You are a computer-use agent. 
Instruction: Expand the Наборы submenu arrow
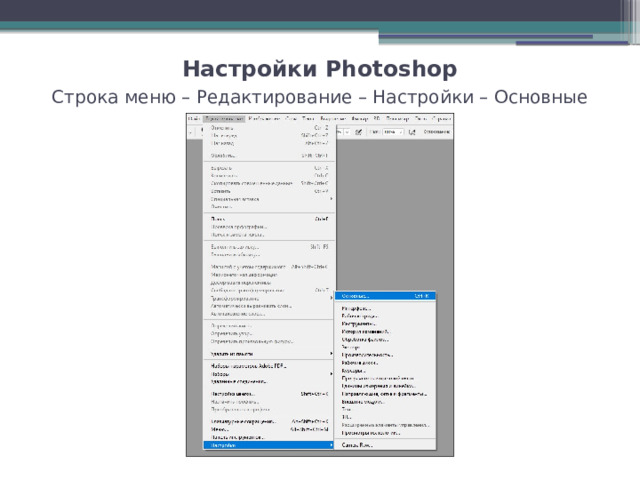[331, 373]
